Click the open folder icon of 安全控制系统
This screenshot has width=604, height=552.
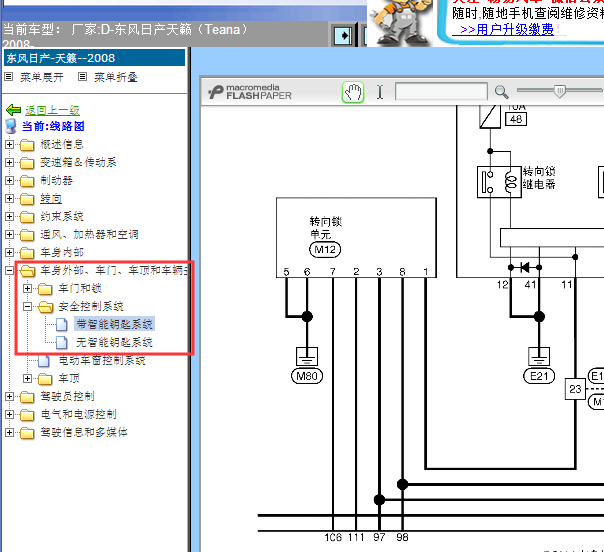(46, 307)
